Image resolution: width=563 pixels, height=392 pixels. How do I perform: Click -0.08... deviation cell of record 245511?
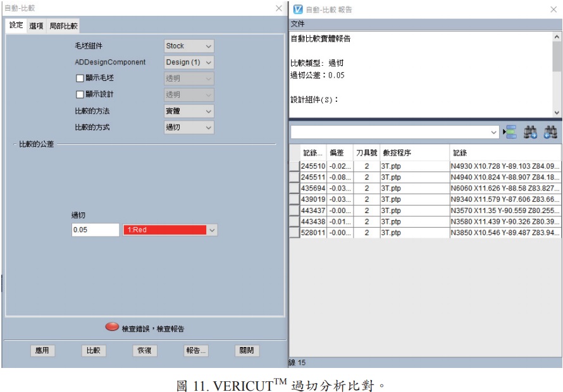click(340, 177)
